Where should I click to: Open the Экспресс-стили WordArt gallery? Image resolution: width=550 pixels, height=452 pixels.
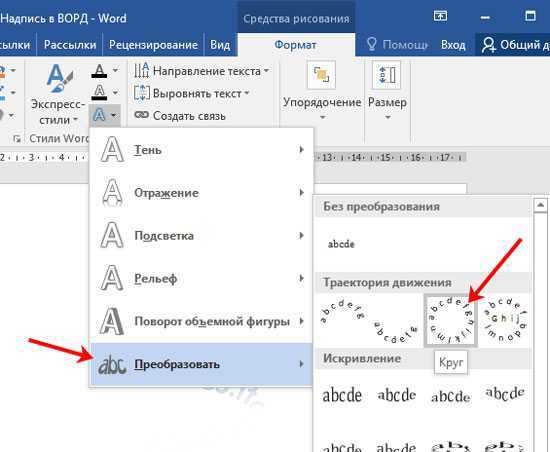58,95
